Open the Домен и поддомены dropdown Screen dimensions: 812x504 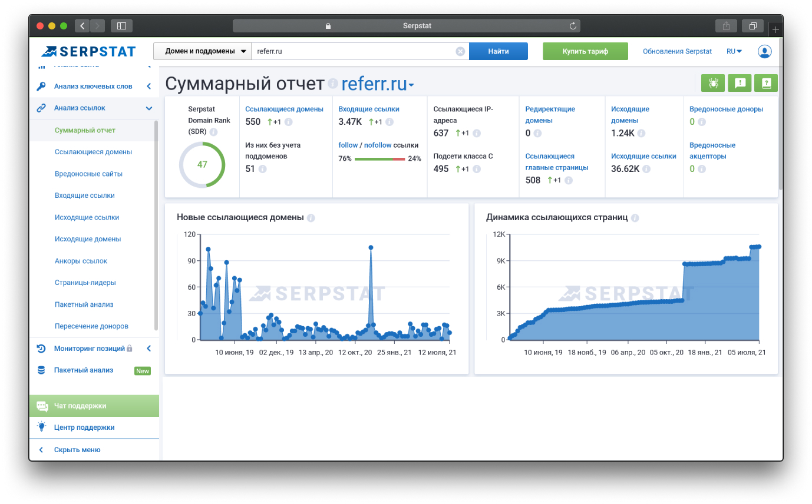point(202,51)
